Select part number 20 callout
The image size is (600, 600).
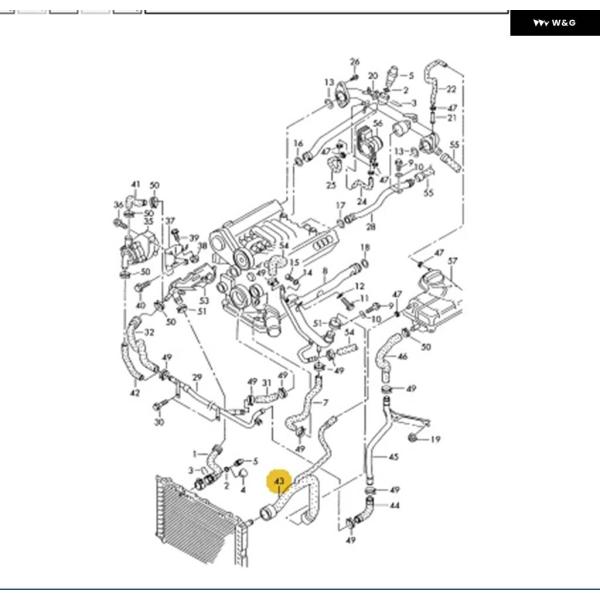(x=373, y=76)
